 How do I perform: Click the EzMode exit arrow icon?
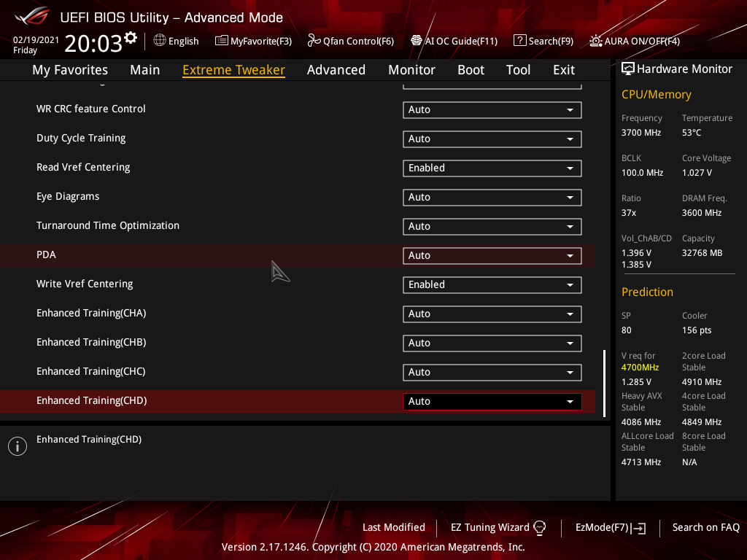point(638,528)
